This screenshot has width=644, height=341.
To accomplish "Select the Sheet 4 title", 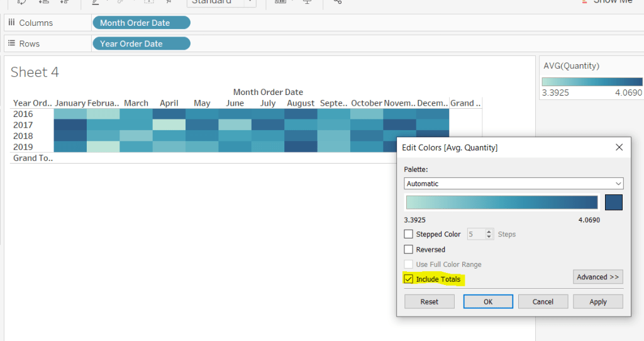I will point(35,72).
